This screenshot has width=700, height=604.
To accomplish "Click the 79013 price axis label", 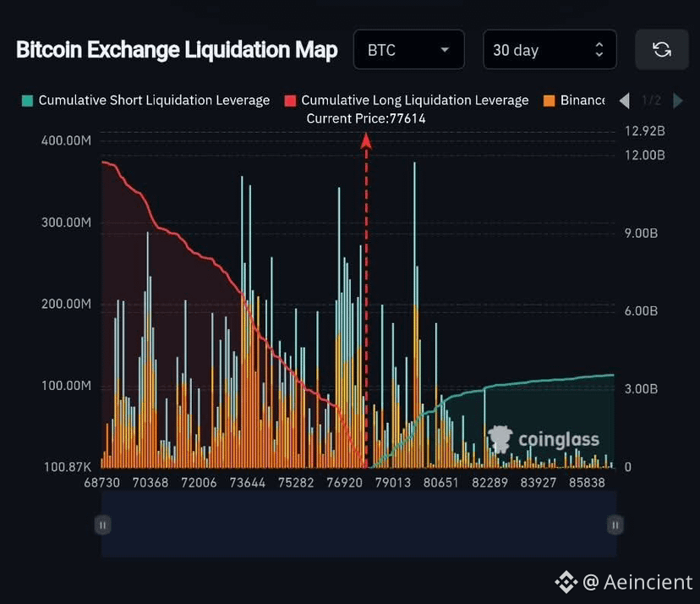I will coord(393,483).
